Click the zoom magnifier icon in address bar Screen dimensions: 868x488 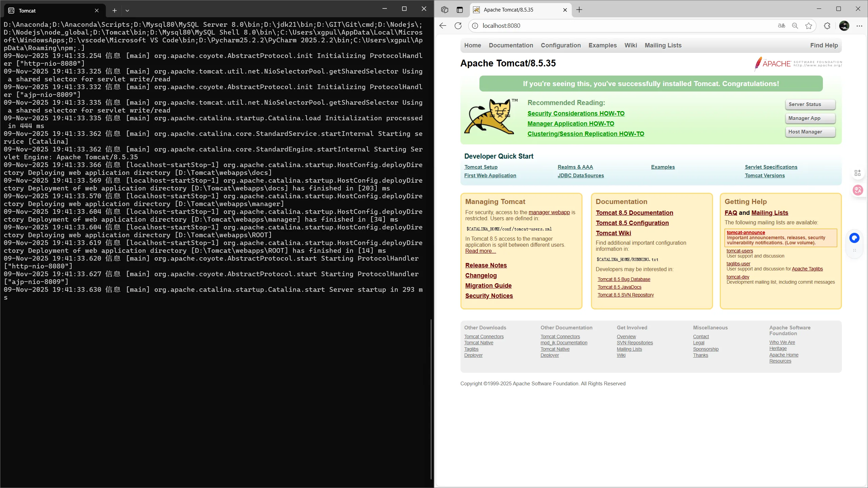pyautogui.click(x=795, y=26)
